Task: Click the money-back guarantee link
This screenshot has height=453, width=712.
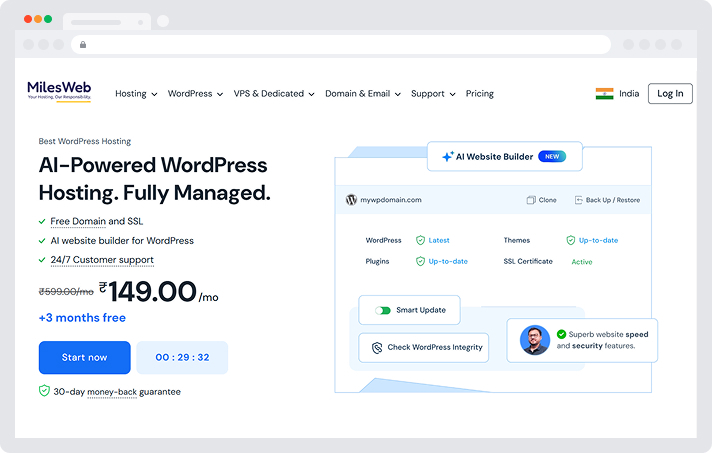Action: click(x=112, y=392)
